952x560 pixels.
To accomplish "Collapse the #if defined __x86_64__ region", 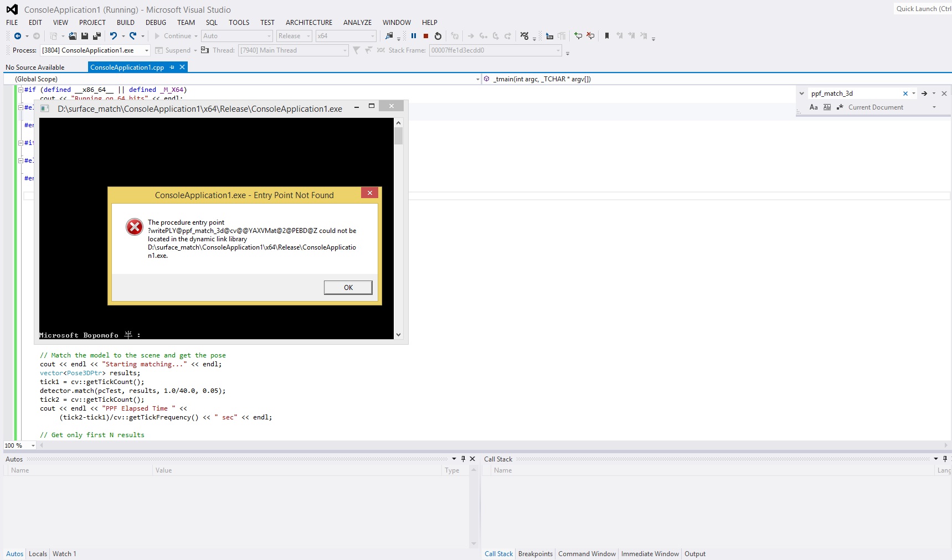I will (20, 90).
